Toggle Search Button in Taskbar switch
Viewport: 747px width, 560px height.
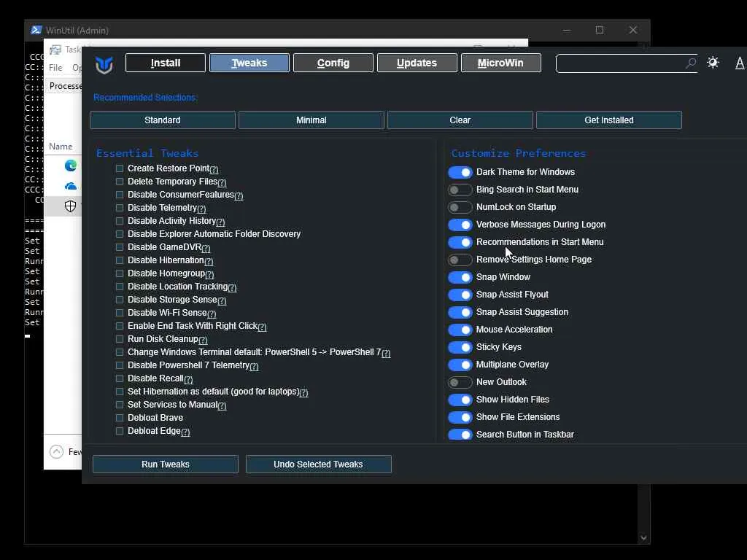click(x=460, y=435)
